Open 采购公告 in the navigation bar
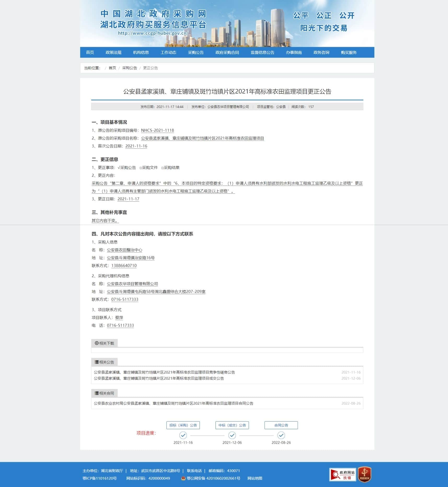The height and width of the screenshot is (487, 448). pyautogui.click(x=196, y=52)
